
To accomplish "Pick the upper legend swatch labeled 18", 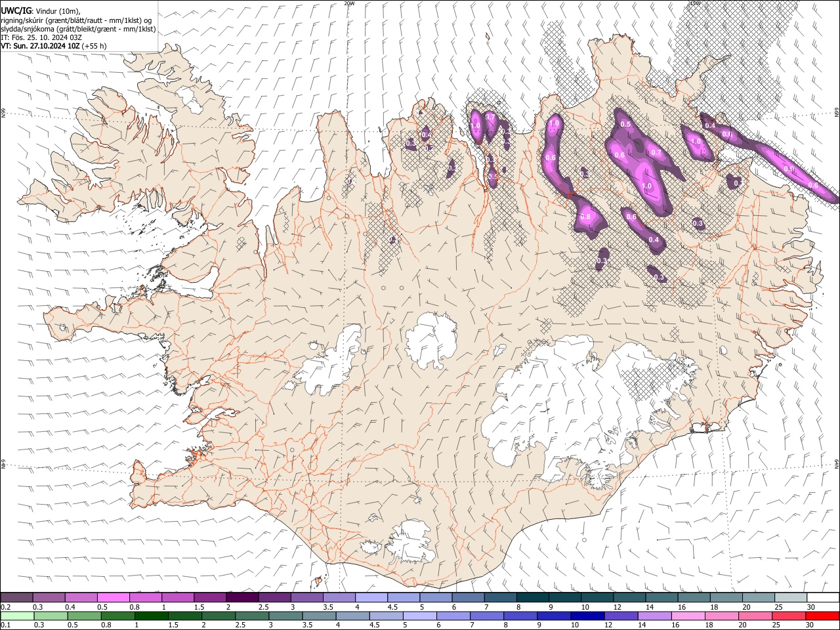I will click(726, 597).
